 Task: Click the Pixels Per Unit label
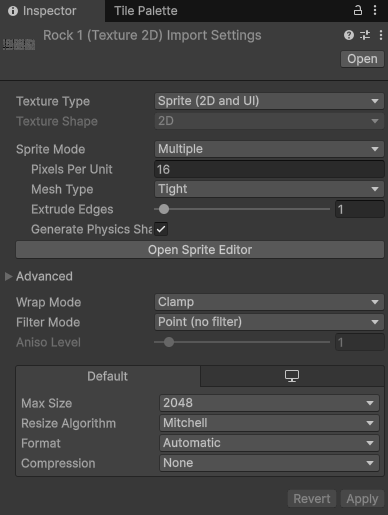coord(72,169)
